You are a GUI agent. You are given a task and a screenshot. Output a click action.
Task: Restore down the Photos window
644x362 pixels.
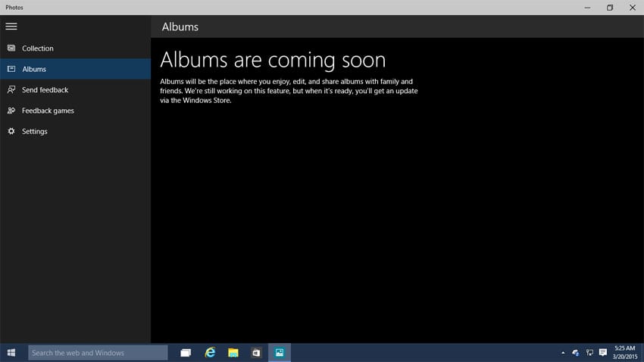click(610, 8)
